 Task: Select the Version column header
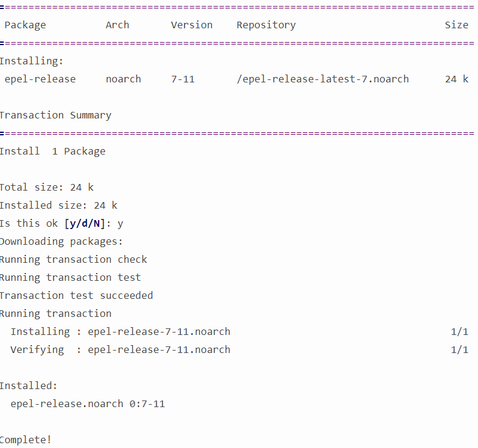click(192, 25)
